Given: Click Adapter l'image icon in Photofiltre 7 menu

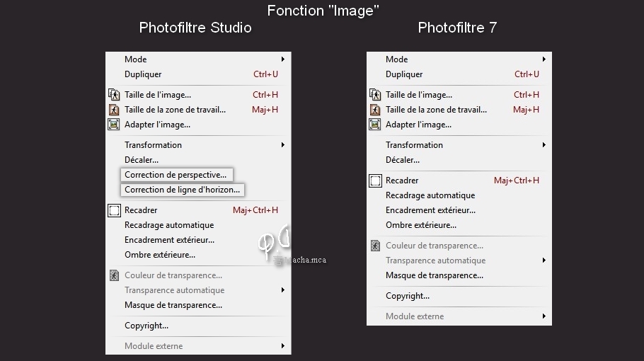Looking at the screenshot, I should [x=375, y=125].
